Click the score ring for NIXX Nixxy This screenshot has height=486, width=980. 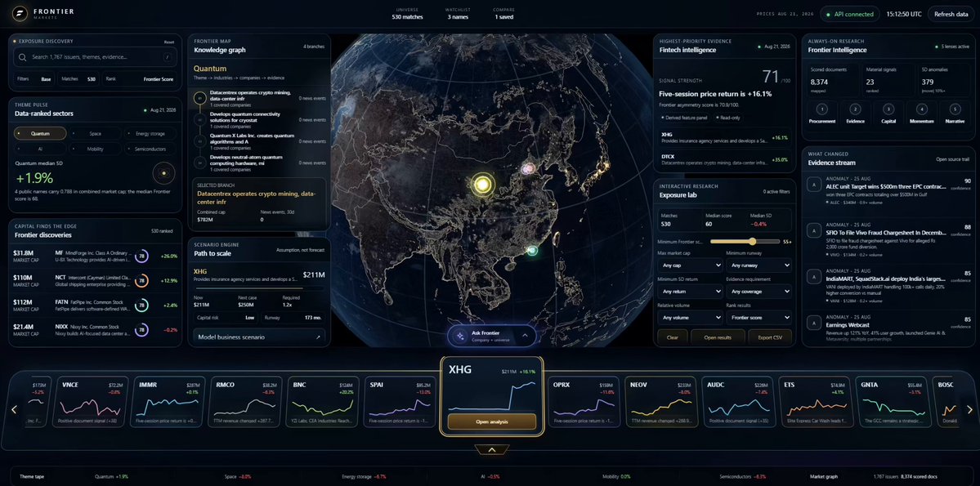pos(142,329)
